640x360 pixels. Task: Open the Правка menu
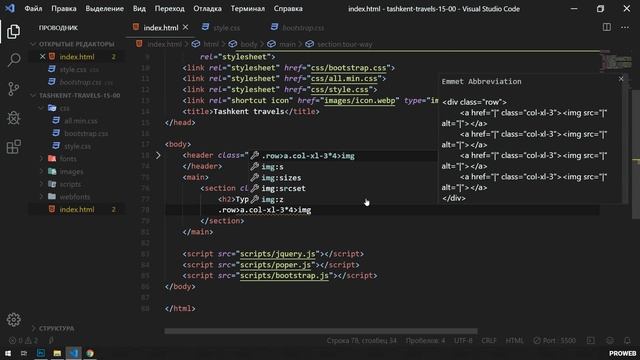coord(64,9)
